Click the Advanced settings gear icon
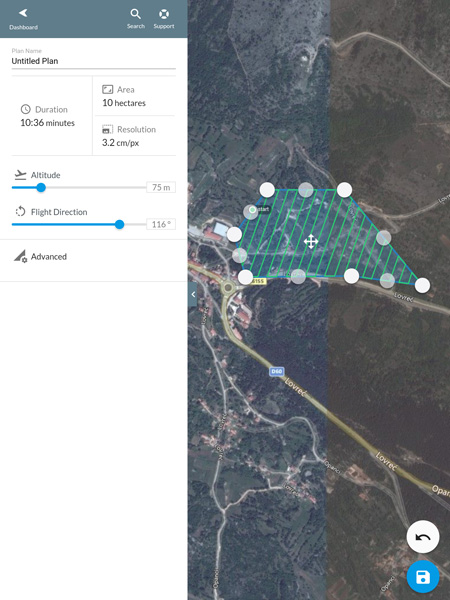 20,256
